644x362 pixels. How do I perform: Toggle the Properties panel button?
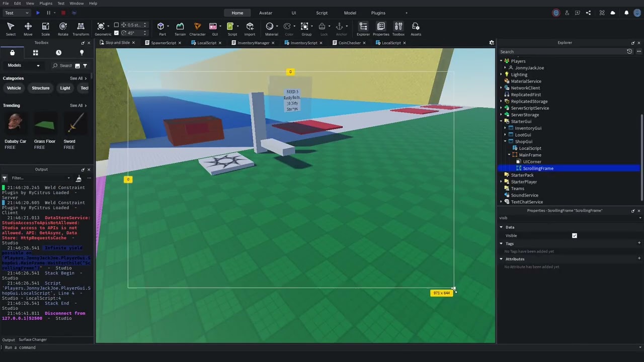point(381,29)
